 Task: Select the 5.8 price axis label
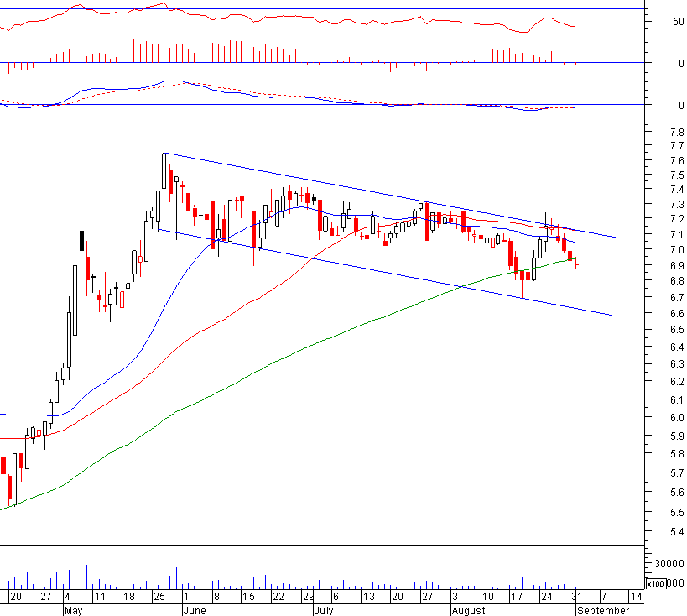click(677, 454)
